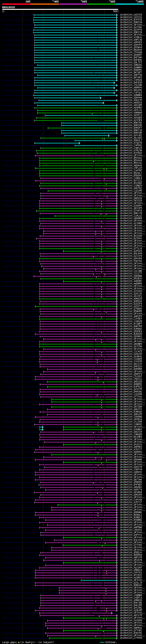Select hit label UniRef100_Q70MT4
146x644 pixels.
click(131, 211)
